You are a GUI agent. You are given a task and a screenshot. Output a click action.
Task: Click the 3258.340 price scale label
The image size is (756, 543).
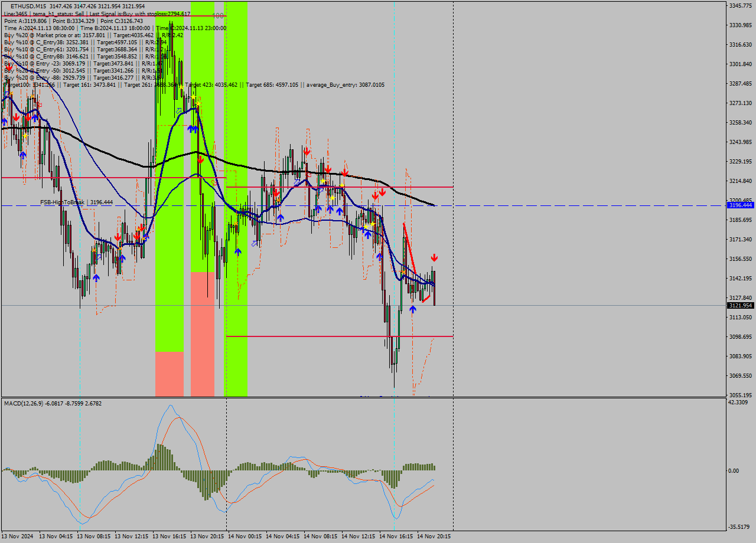(742, 122)
